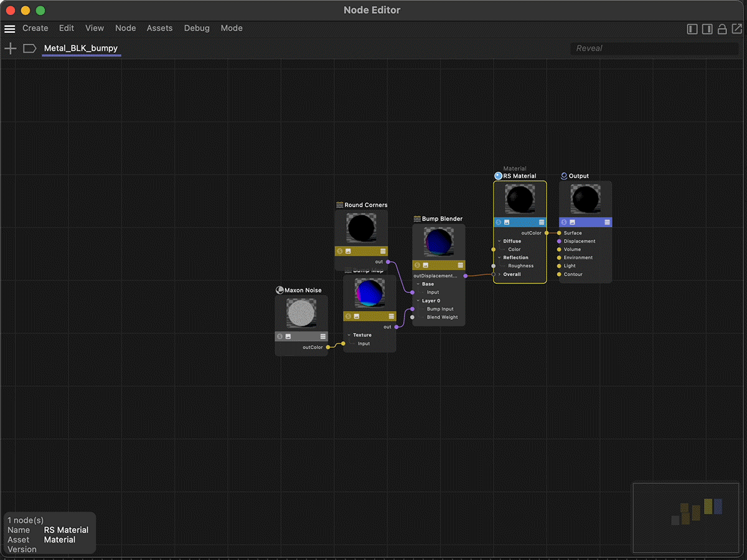Collapse the Diffuse group on RS Material

pyautogui.click(x=499, y=241)
